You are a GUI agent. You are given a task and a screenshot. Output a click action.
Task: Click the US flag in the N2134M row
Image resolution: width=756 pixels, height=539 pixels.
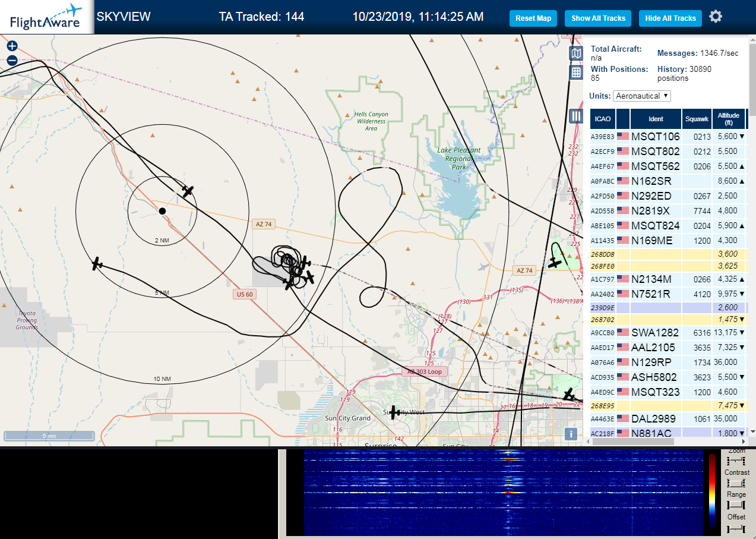[623, 279]
